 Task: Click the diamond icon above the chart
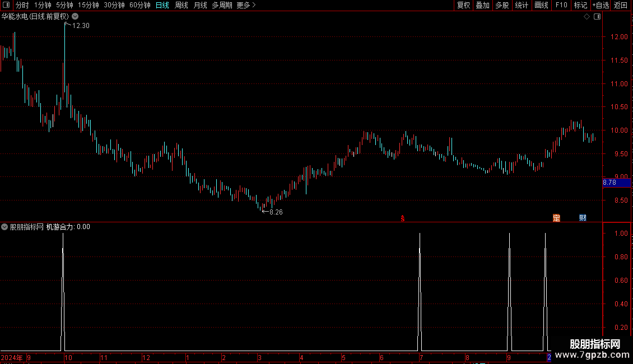[x=587, y=17]
